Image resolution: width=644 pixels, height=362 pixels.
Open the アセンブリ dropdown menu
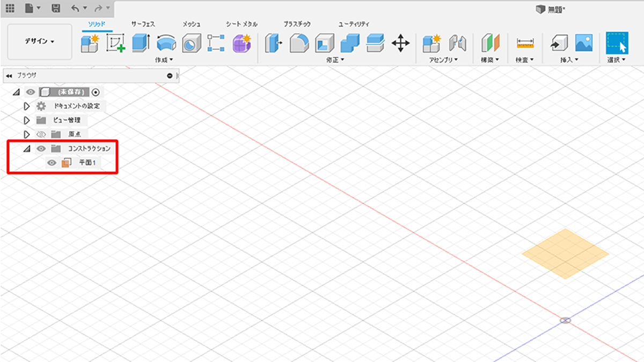coord(444,60)
